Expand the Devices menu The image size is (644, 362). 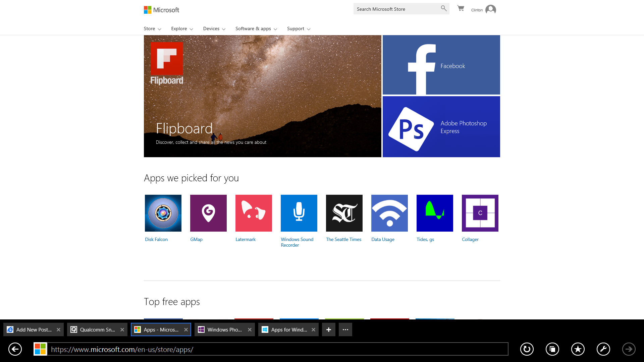(x=214, y=29)
